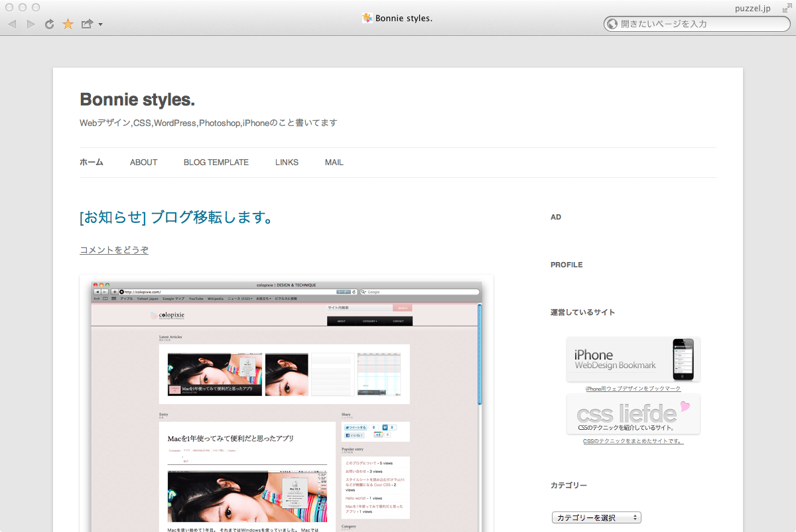Enter fullscreen with the top-right arrows icon
This screenshot has width=796, height=532.
click(787, 8)
